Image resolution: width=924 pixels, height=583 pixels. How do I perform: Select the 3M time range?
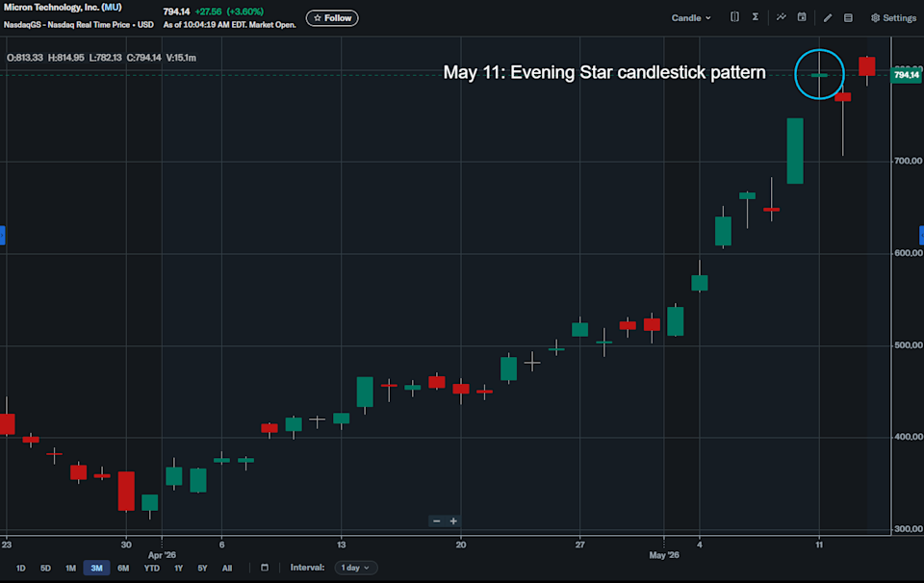tap(96, 569)
